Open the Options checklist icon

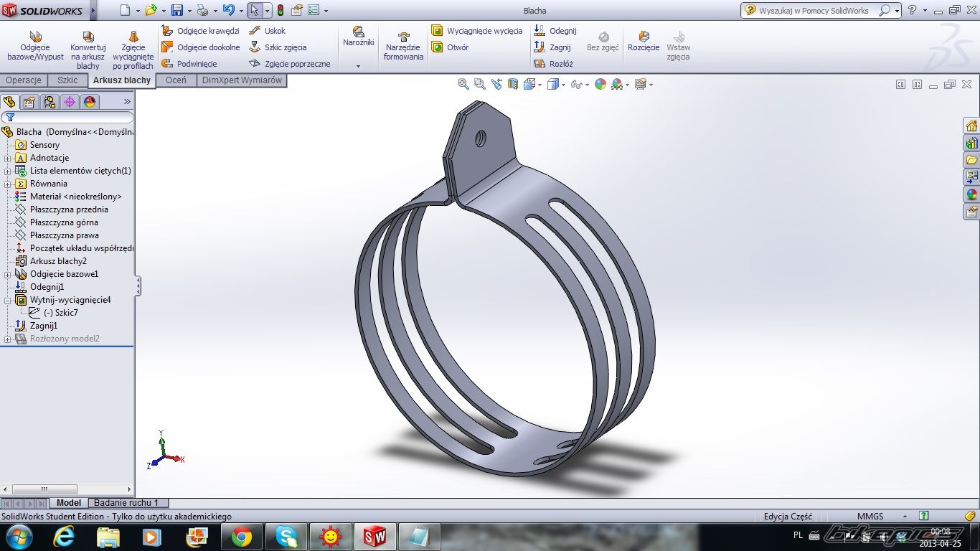coord(314,10)
